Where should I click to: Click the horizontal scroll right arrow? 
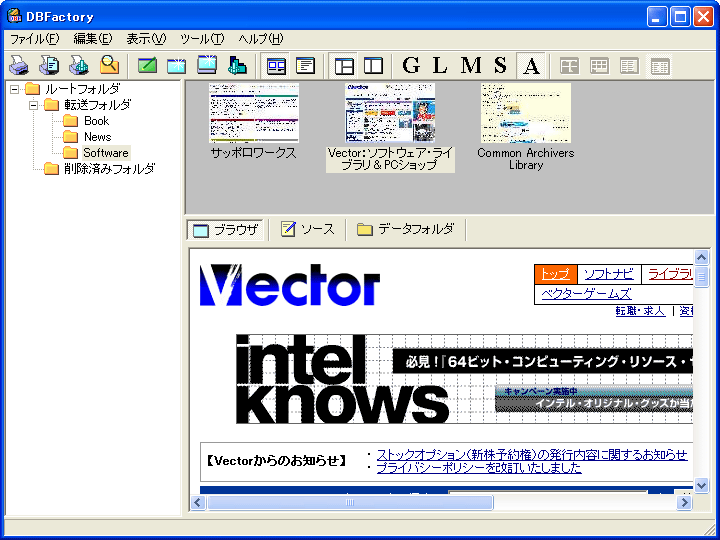click(x=684, y=502)
